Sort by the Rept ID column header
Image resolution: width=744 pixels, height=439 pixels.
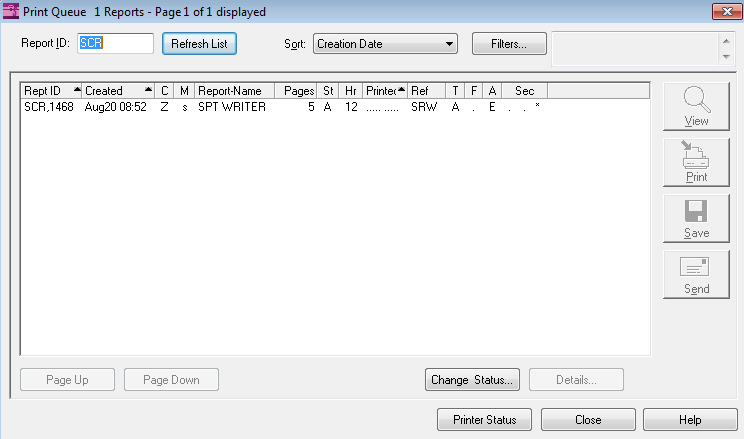click(x=51, y=91)
